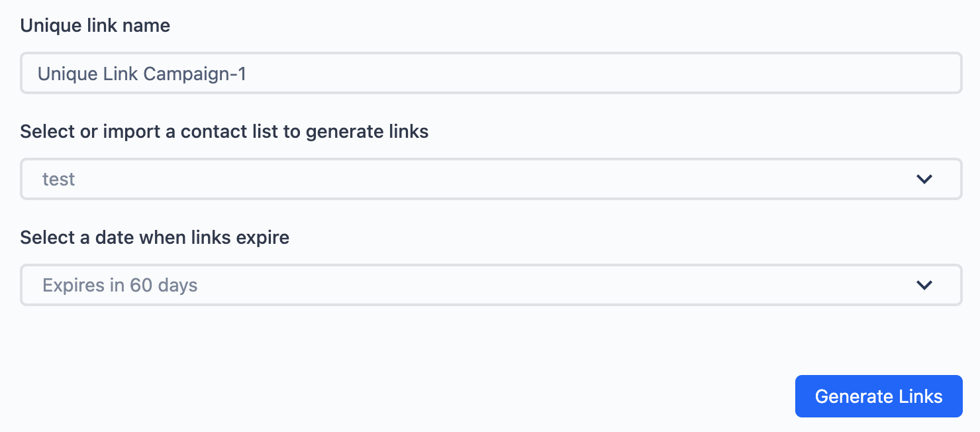Image resolution: width=980 pixels, height=432 pixels.
Task: Click empty middle area of contact list dropdown
Action: (490, 179)
